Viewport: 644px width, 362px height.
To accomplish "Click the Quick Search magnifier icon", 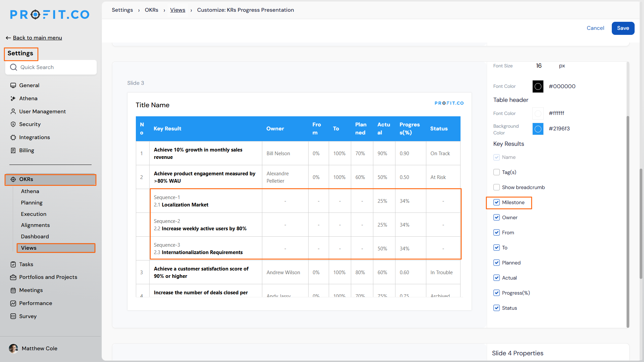I will click(13, 67).
